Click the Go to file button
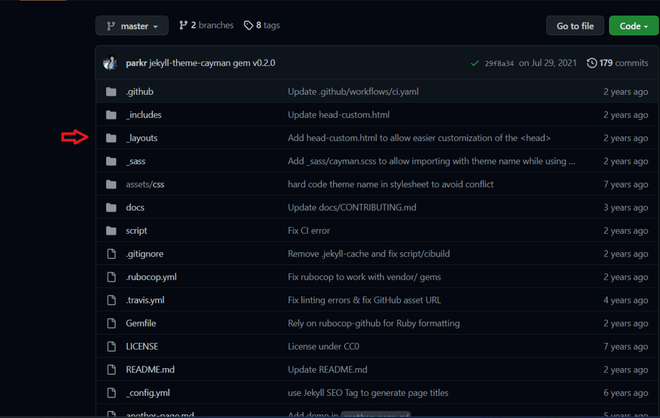 coord(575,26)
